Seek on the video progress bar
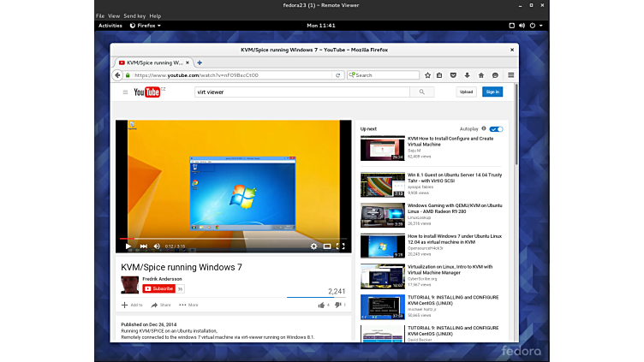The width and height of the screenshot is (644, 362). [x=231, y=239]
